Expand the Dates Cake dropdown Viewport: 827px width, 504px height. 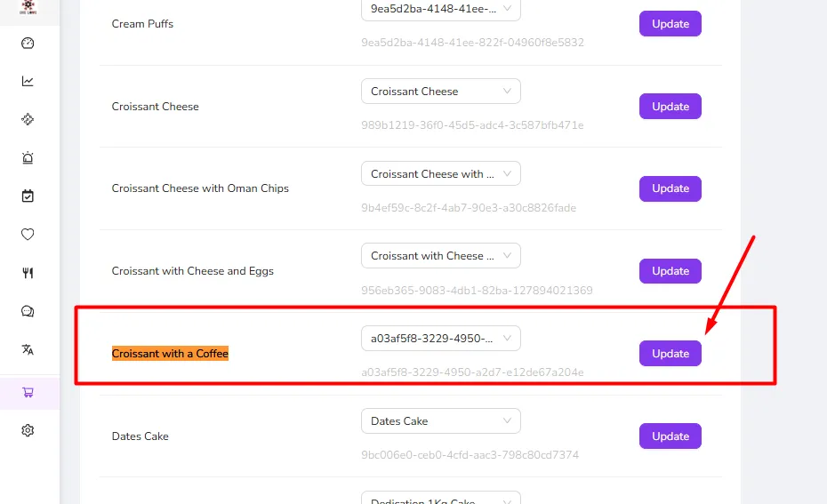click(441, 420)
